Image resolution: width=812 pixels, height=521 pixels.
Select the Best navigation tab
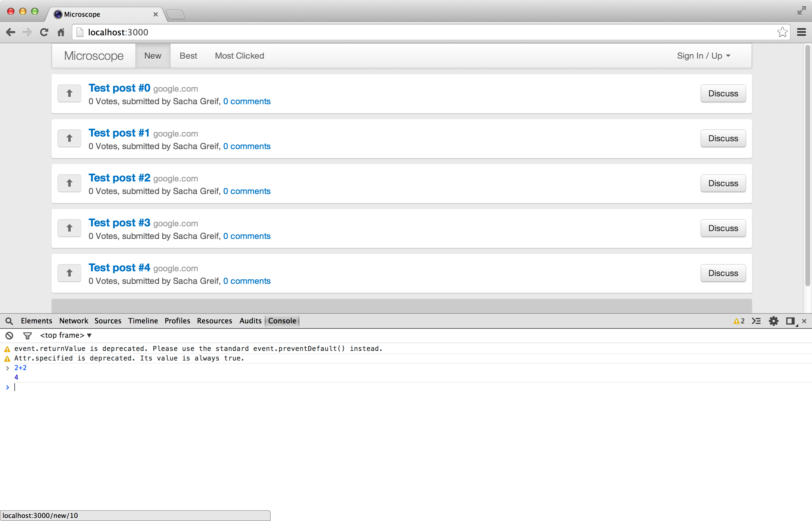[188, 56]
